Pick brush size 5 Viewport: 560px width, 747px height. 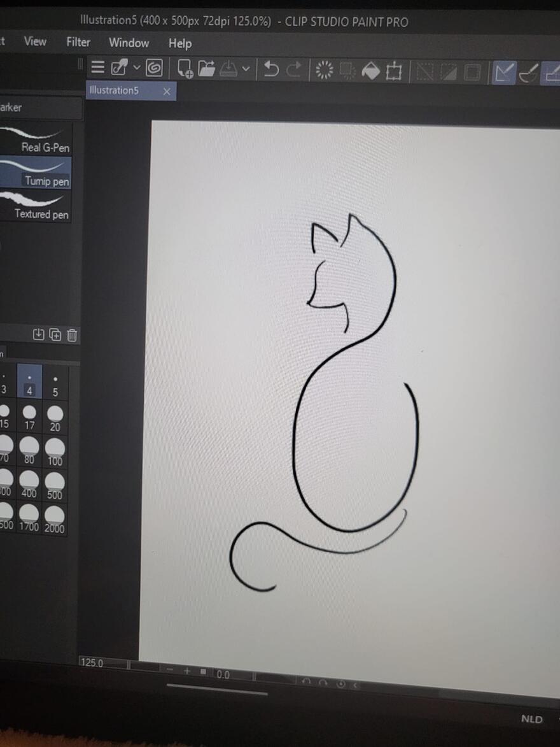pyautogui.click(x=55, y=383)
